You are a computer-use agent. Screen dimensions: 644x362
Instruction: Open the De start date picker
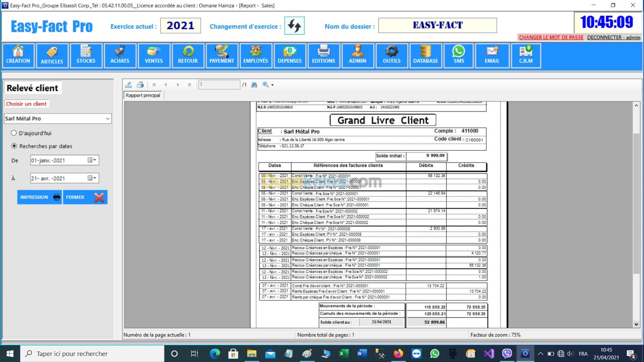[92, 160]
